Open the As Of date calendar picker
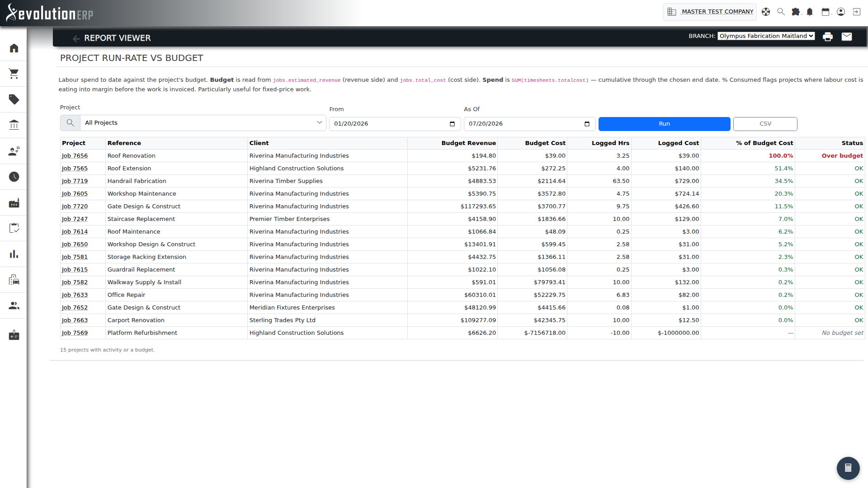The image size is (868, 488). [587, 124]
